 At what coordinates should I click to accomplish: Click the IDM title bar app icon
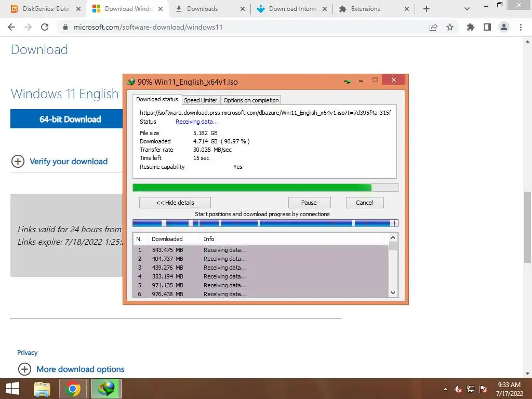[x=130, y=82]
